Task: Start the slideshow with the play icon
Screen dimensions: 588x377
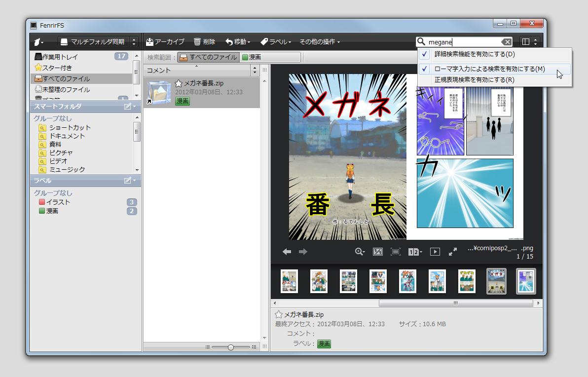Action: [435, 252]
